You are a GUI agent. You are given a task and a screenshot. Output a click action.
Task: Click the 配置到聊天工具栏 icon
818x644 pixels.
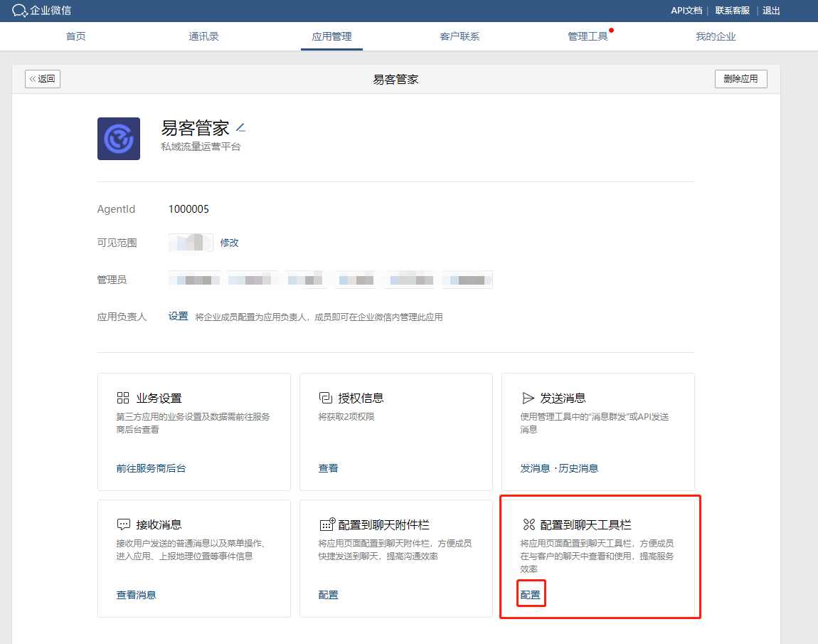coord(529,524)
